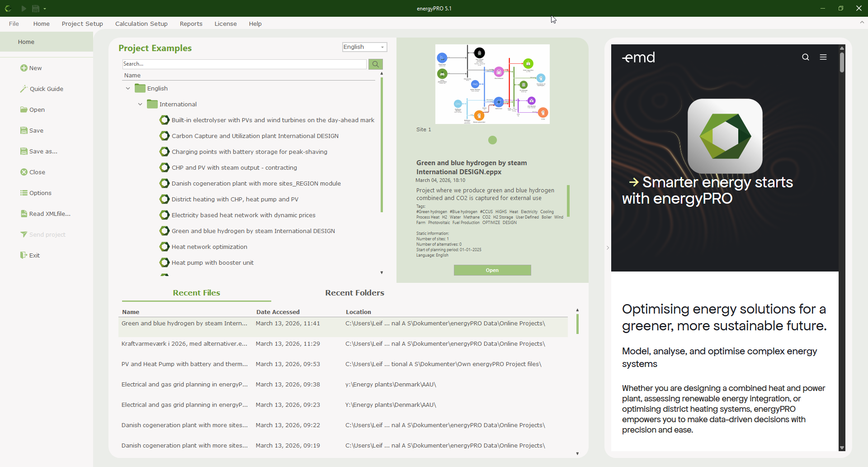Open the Reports menu

tap(191, 24)
